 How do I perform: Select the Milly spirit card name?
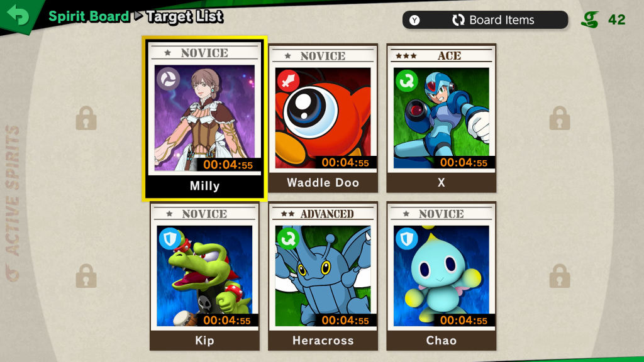pos(204,186)
